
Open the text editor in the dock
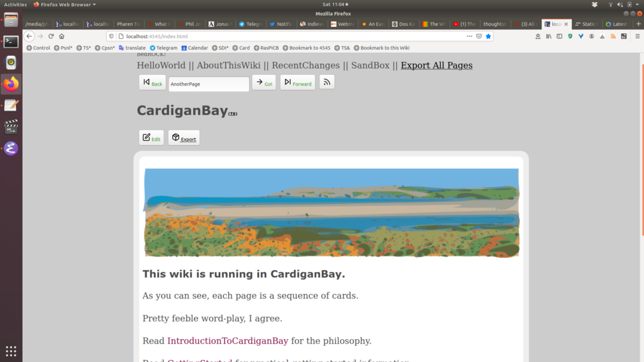tap(11, 106)
